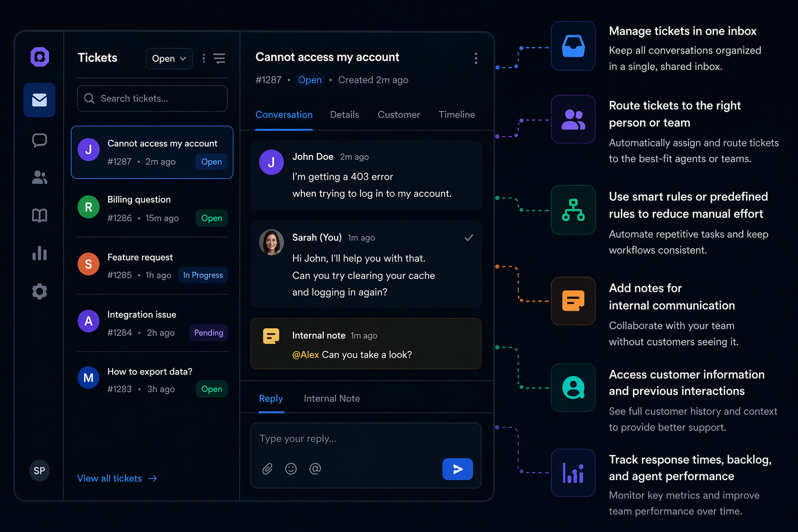The image size is (798, 532).
Task: Open the knowledge base icon in the sidebar
Action: coord(39,215)
